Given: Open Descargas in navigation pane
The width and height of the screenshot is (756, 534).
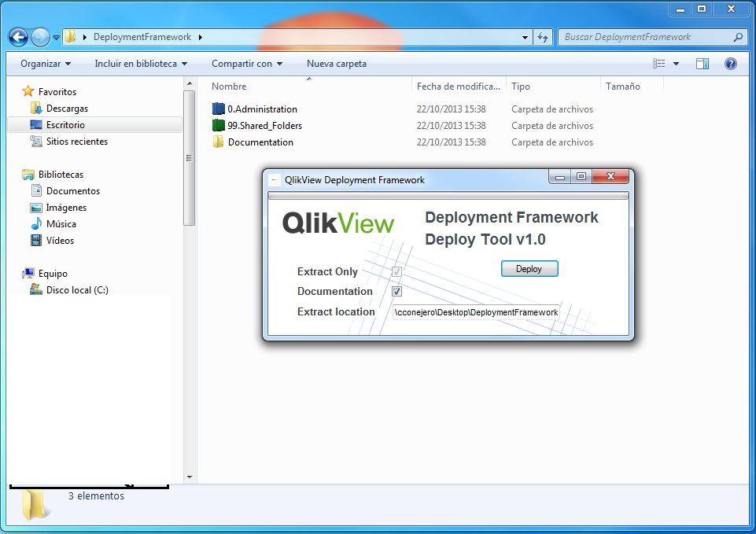Looking at the screenshot, I should [67, 109].
